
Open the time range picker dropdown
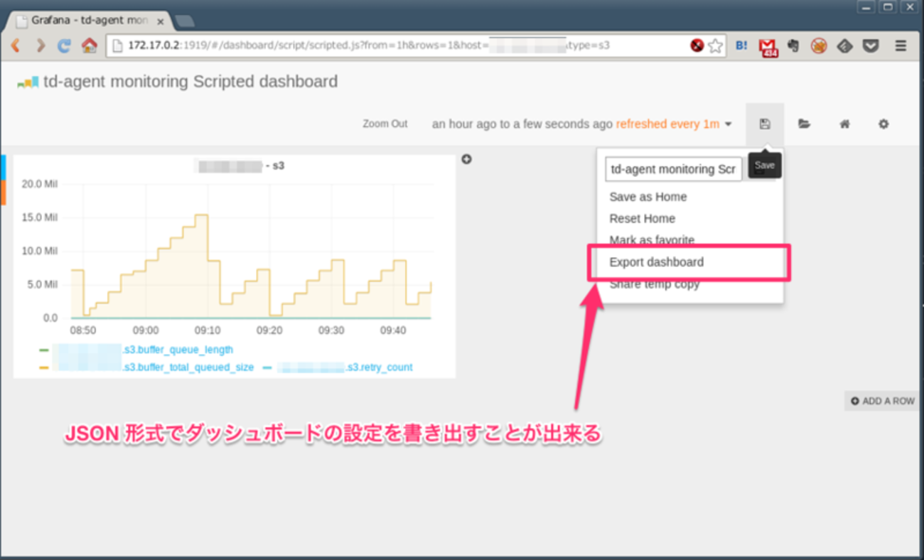coord(582,124)
